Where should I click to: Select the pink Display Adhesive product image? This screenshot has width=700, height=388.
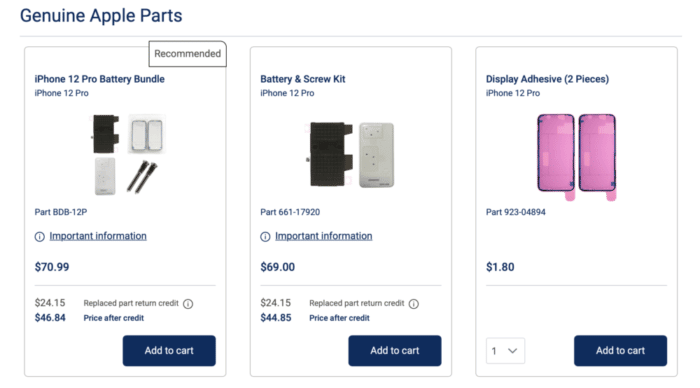(x=576, y=157)
